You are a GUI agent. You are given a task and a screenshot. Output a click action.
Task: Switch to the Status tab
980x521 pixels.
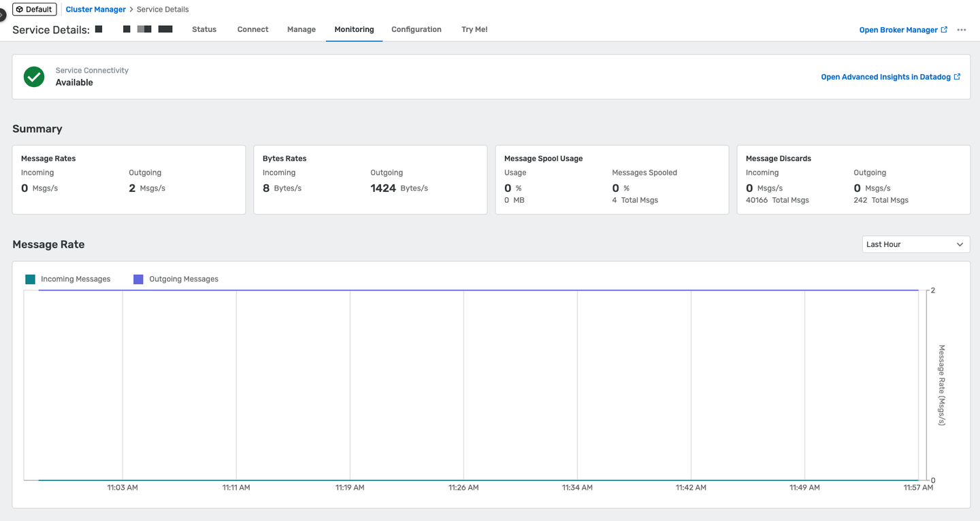pyautogui.click(x=204, y=29)
